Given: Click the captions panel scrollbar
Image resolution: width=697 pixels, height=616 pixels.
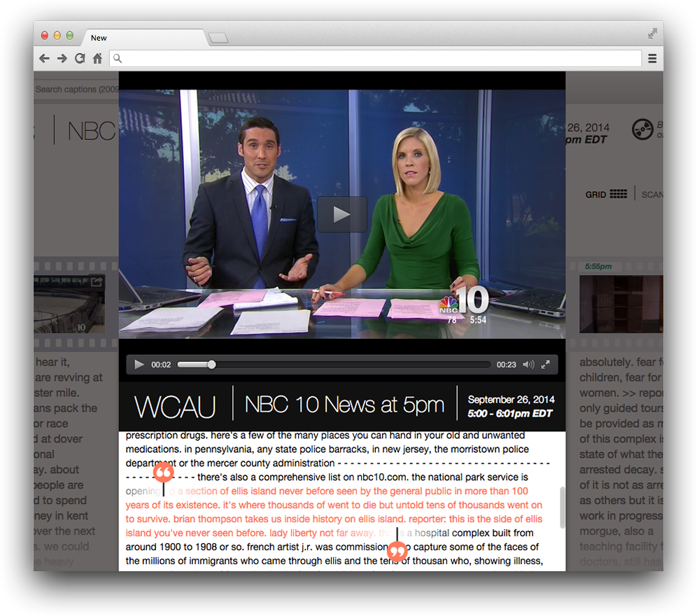Looking at the screenshot, I should click(563, 507).
